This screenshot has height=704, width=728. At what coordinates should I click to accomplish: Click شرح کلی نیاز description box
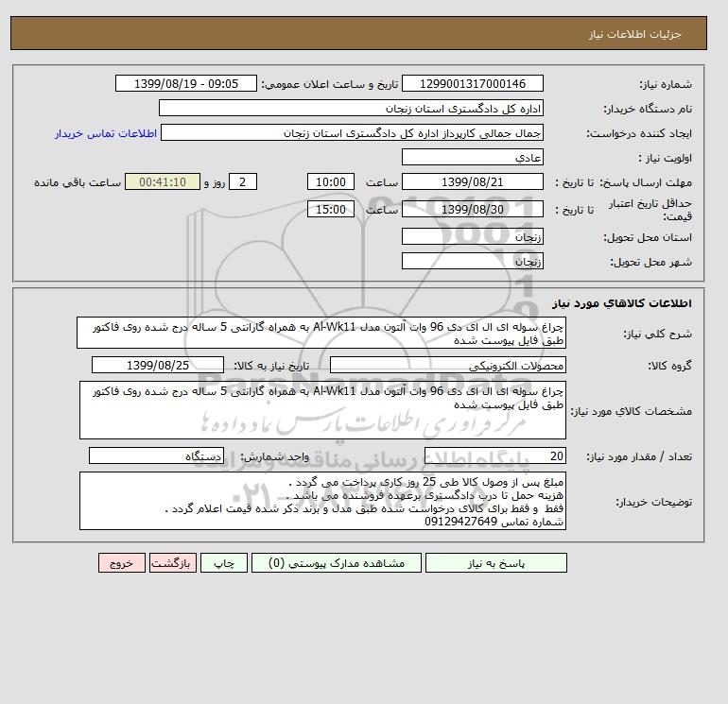tap(321, 333)
